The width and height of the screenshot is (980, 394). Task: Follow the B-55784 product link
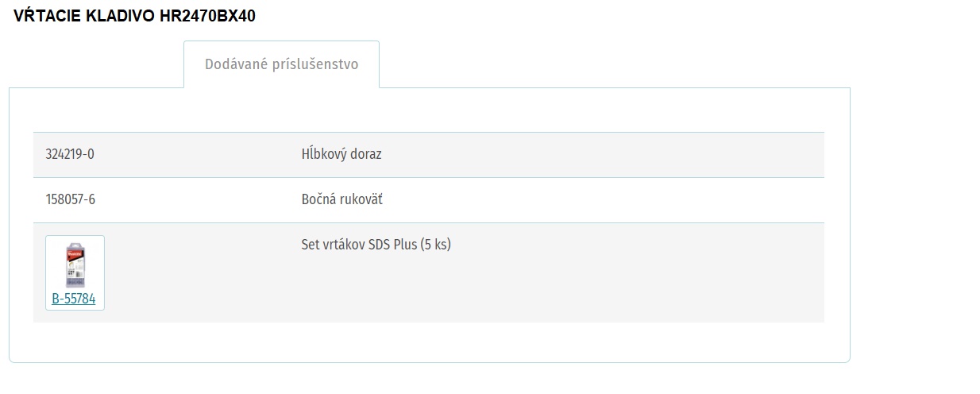74,299
